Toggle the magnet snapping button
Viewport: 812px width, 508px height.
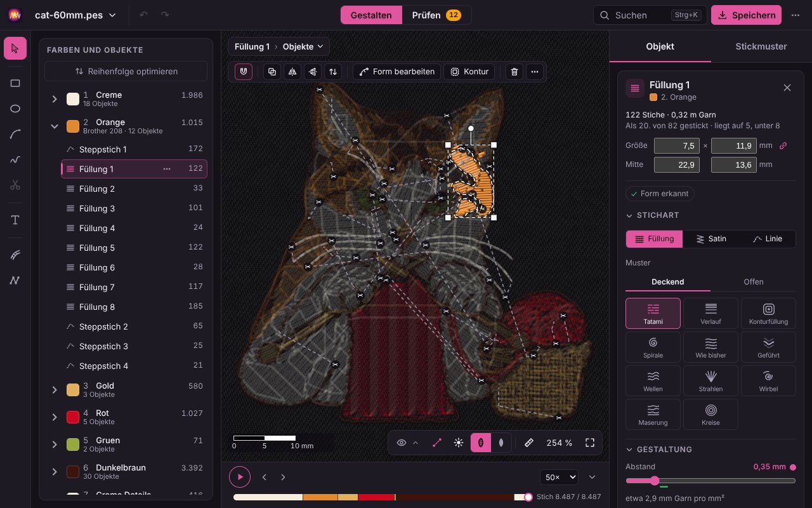(x=244, y=72)
